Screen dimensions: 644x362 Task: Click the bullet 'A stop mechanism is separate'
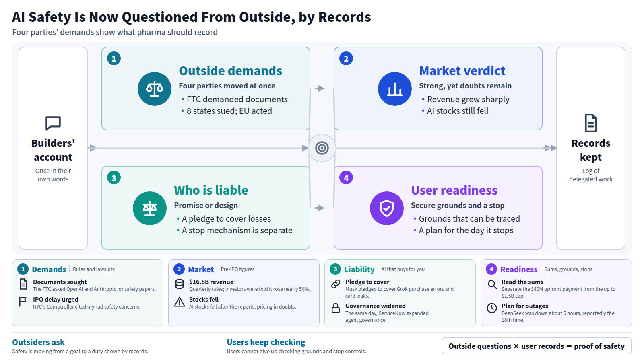click(x=234, y=230)
